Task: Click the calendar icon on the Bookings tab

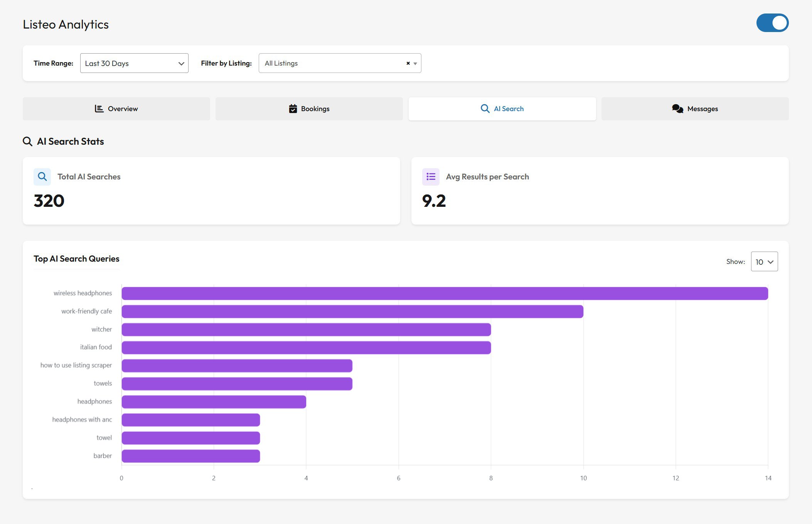Action: pos(293,108)
